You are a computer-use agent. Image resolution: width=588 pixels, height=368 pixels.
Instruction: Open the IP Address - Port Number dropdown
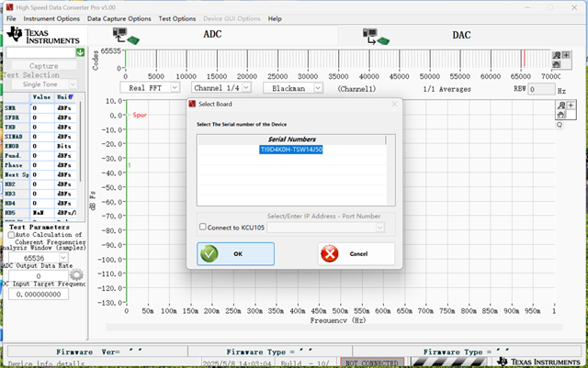[x=379, y=228]
